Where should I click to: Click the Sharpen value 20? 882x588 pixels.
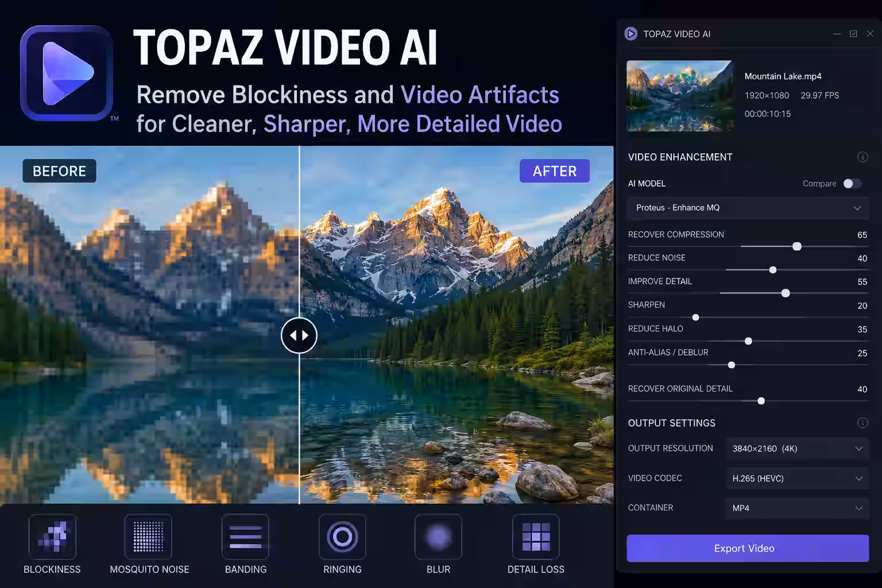click(862, 305)
